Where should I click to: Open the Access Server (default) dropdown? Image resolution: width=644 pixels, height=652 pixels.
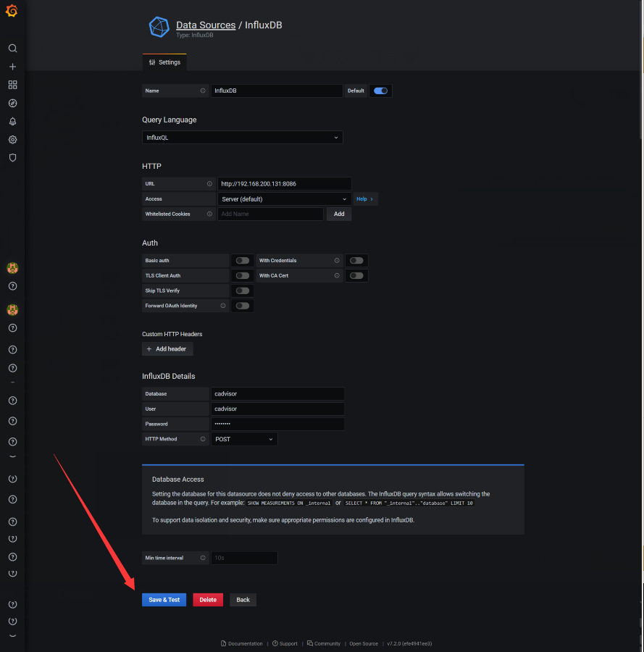click(284, 199)
